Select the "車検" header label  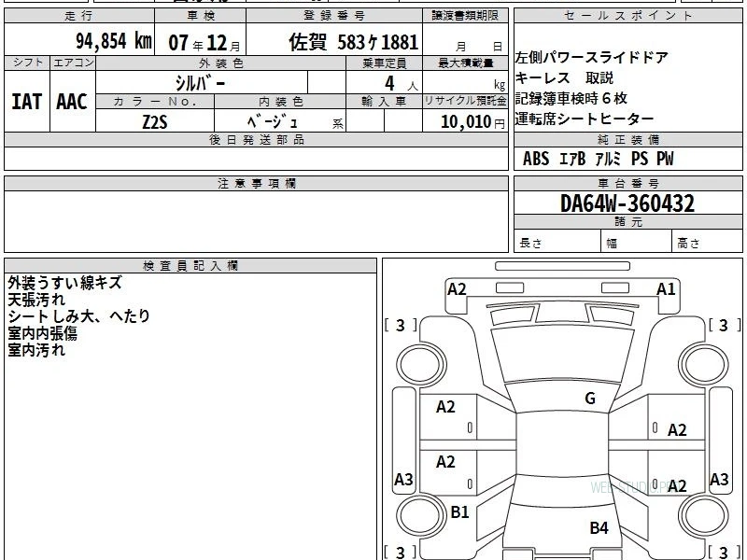pos(201,16)
